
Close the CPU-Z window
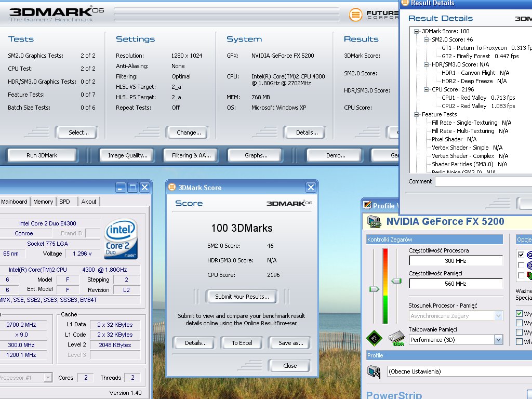click(145, 187)
